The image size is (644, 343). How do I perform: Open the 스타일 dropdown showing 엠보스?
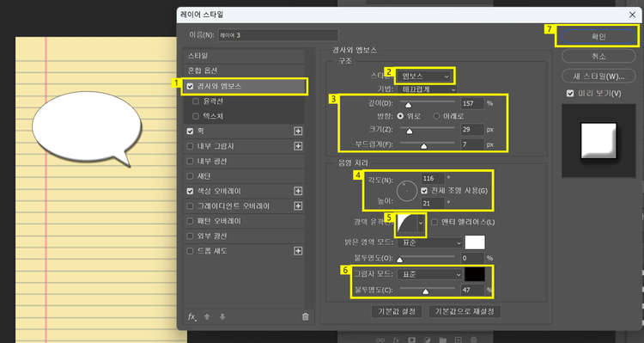coord(425,77)
